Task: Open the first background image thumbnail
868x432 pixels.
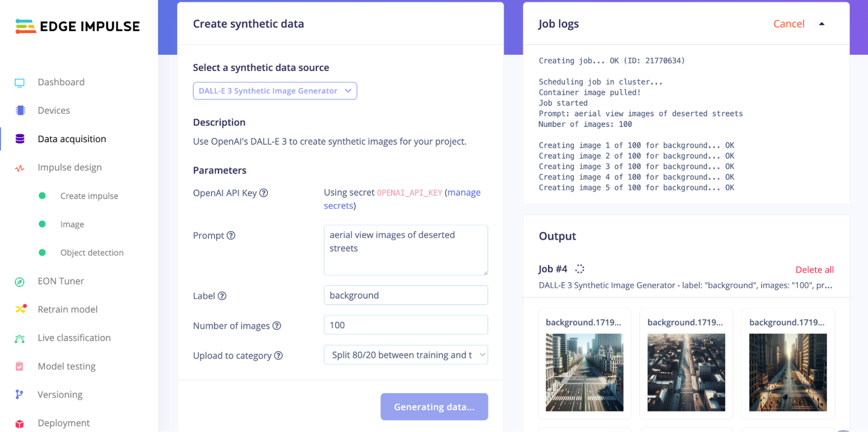Action: [x=584, y=373]
